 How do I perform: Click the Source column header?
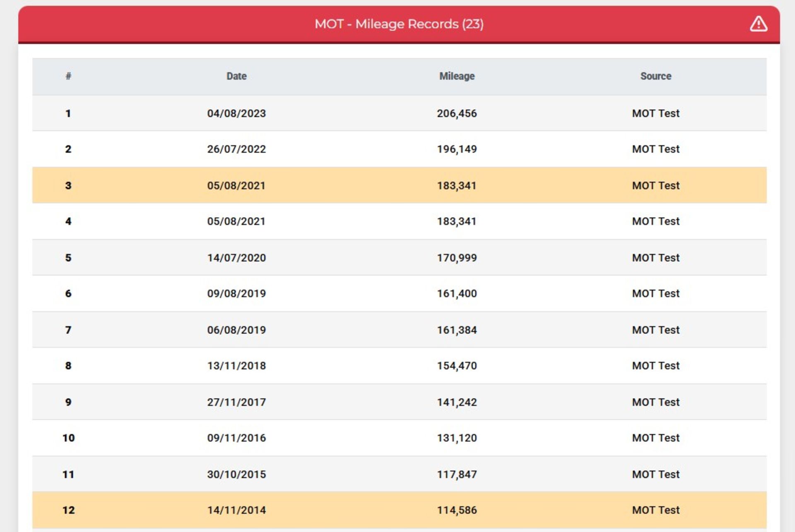[x=655, y=76]
